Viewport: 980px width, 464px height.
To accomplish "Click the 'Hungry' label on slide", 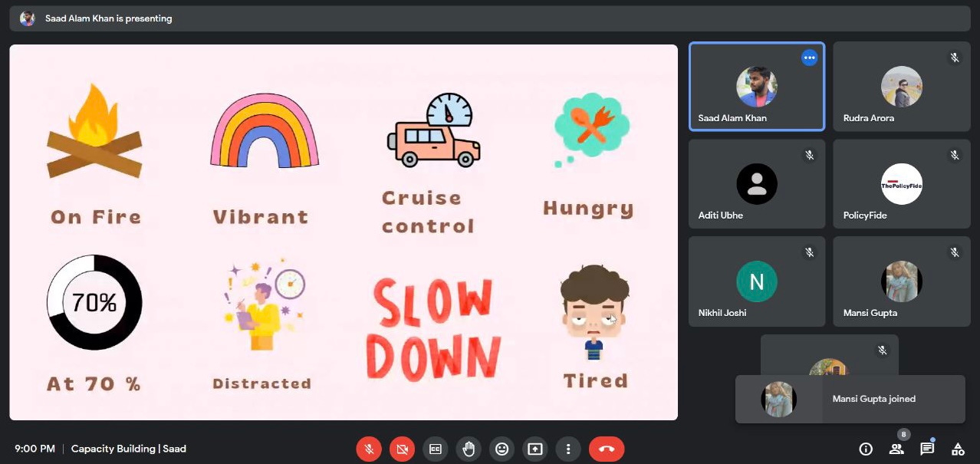I will click(588, 209).
